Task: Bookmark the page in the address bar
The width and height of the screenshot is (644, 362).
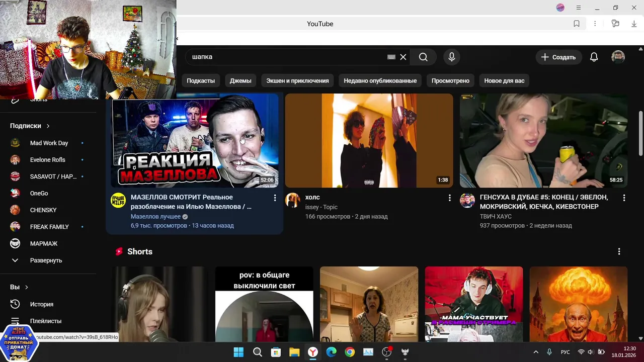Action: click(x=577, y=24)
